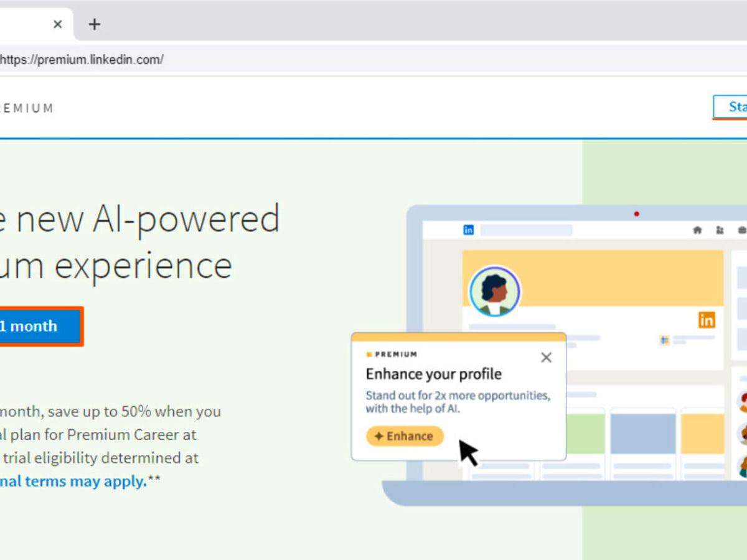This screenshot has height=560, width=747.
Task: Click the blue card thumbnail in illustration
Action: (x=643, y=434)
